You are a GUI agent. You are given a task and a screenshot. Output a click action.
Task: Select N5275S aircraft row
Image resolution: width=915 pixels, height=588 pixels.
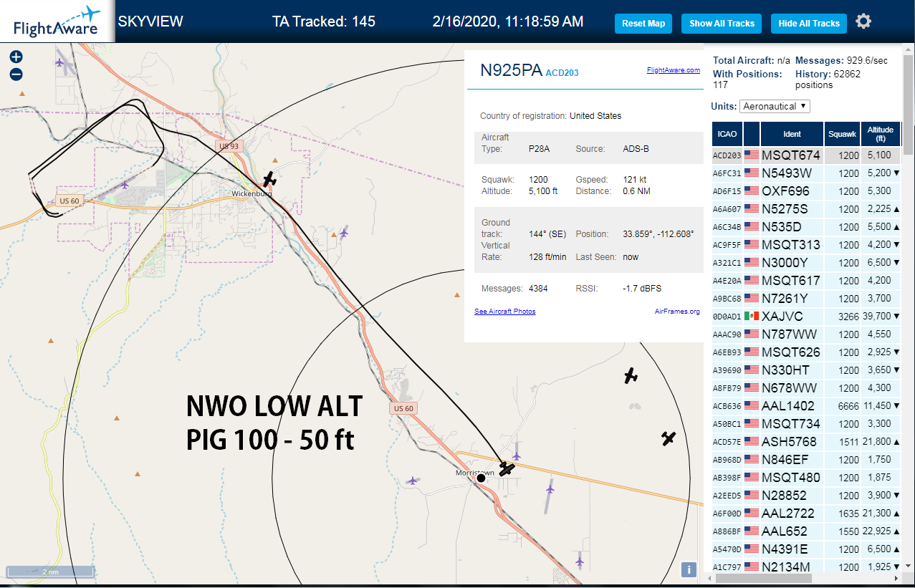(x=806, y=209)
